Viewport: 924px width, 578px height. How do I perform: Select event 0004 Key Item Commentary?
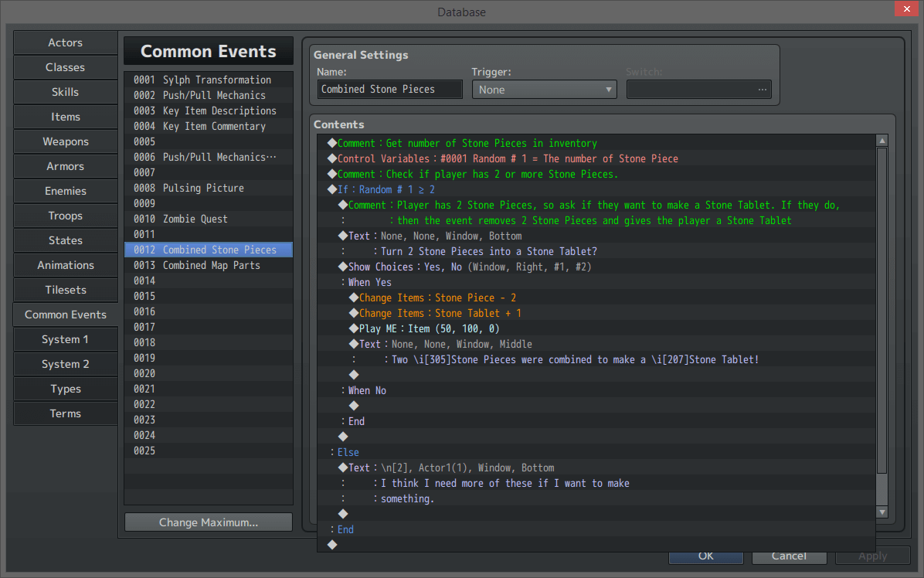click(209, 126)
